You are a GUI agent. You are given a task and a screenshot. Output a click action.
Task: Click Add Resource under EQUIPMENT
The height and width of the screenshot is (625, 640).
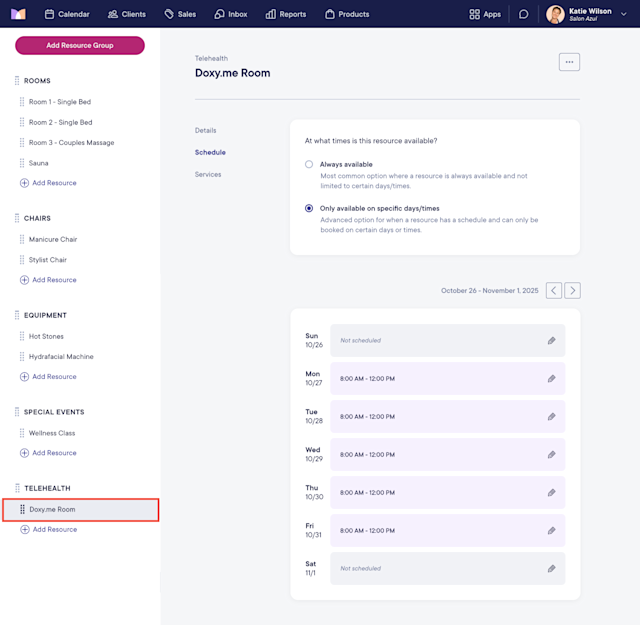[x=48, y=376]
